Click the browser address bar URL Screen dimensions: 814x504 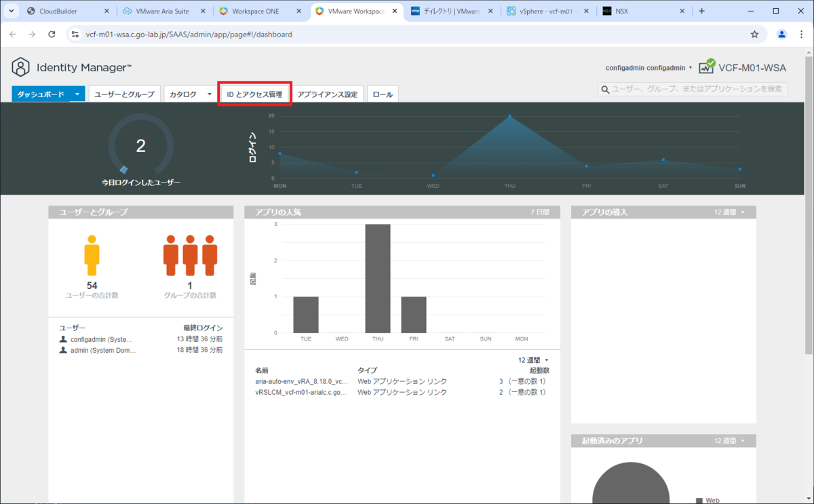[x=189, y=34]
